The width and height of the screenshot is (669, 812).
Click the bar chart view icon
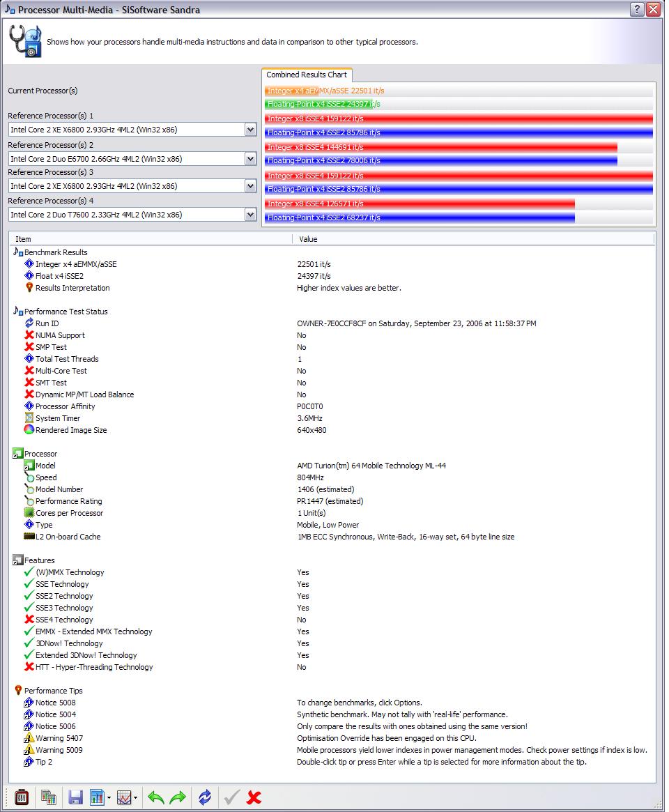click(97, 797)
